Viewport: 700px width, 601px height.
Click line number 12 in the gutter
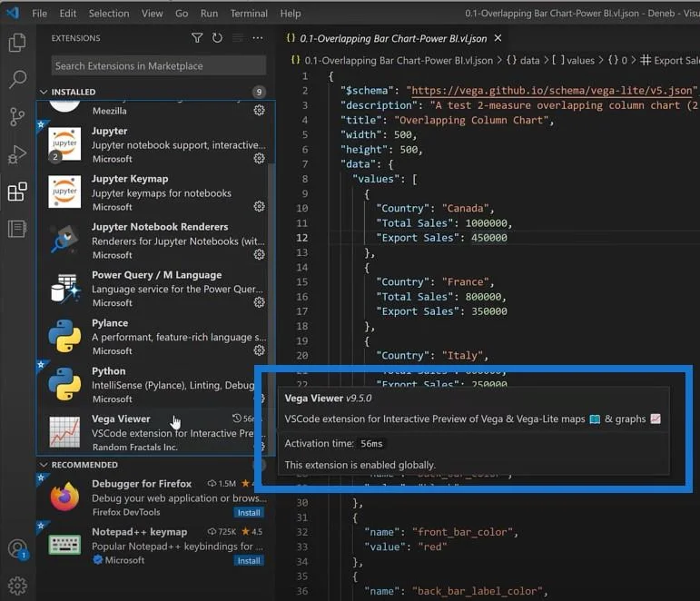301,238
